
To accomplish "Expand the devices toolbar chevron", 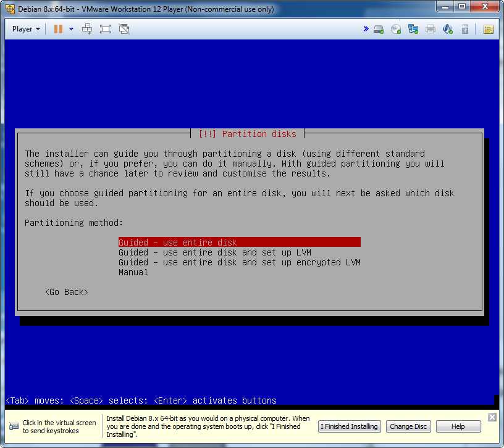I will (366, 29).
